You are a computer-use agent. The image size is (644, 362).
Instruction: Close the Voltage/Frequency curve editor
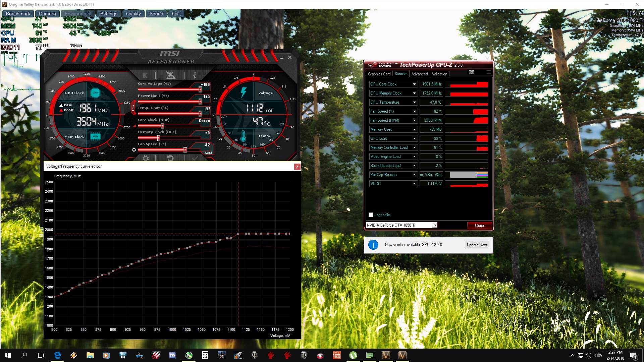[297, 167]
